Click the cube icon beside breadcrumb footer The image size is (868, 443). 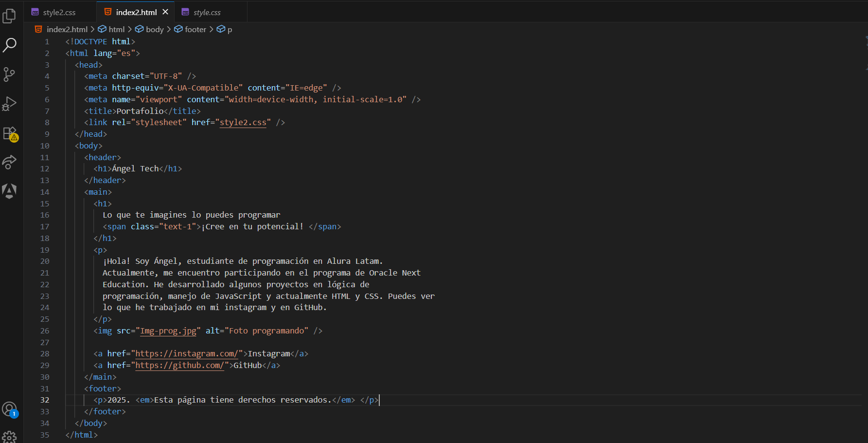(178, 29)
